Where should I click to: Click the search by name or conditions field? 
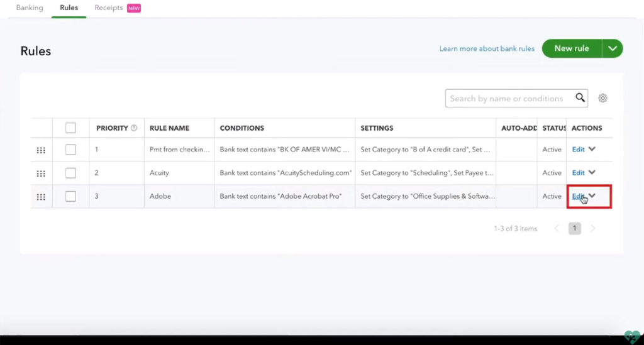pyautogui.click(x=507, y=99)
